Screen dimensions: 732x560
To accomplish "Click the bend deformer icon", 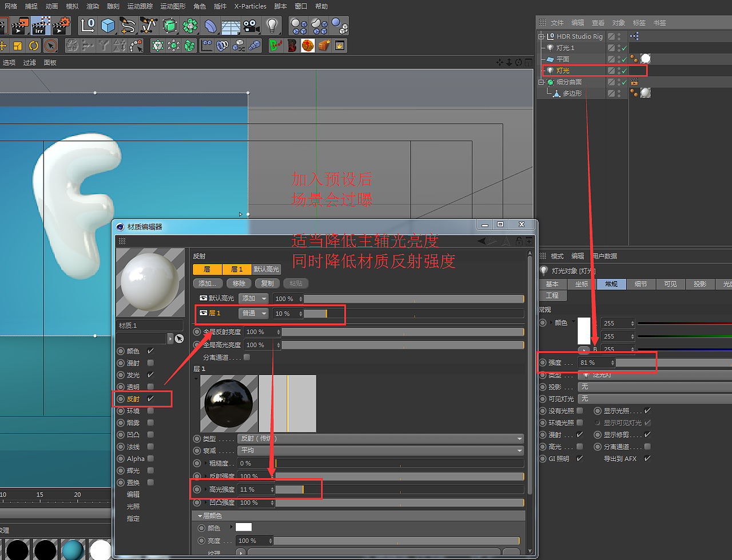I will click(x=210, y=26).
